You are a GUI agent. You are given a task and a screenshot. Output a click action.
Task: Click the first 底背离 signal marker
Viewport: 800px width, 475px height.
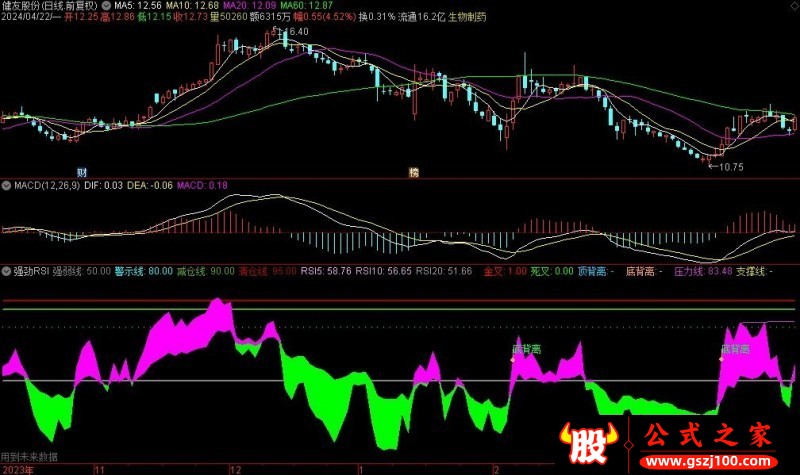click(x=526, y=350)
